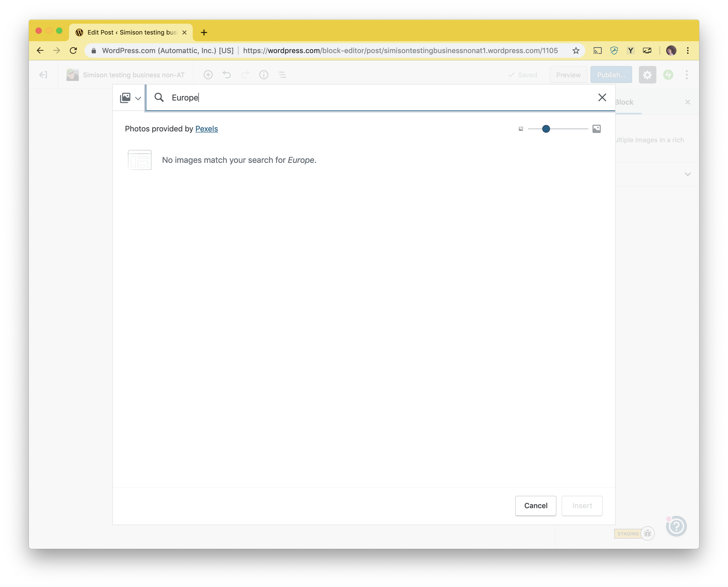Open editor settings gear icon
Screen dimensions: 728x587
[647, 75]
